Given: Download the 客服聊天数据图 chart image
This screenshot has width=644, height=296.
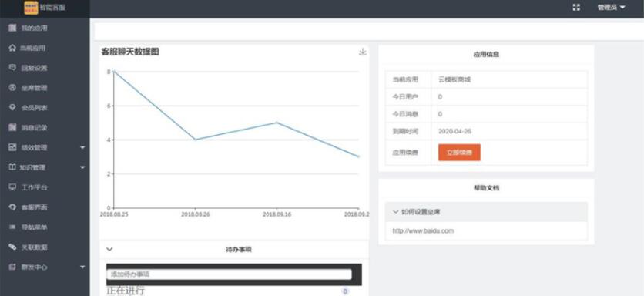Looking at the screenshot, I should [362, 52].
